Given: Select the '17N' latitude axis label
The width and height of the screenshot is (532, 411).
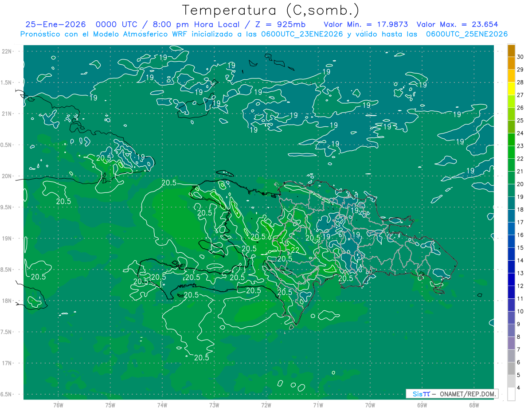Looking at the screenshot, I should tap(7, 363).
